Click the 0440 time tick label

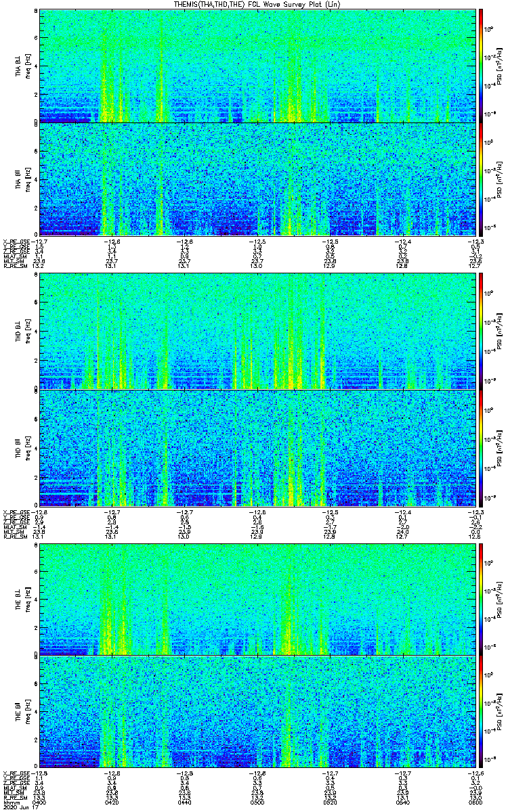184,801
